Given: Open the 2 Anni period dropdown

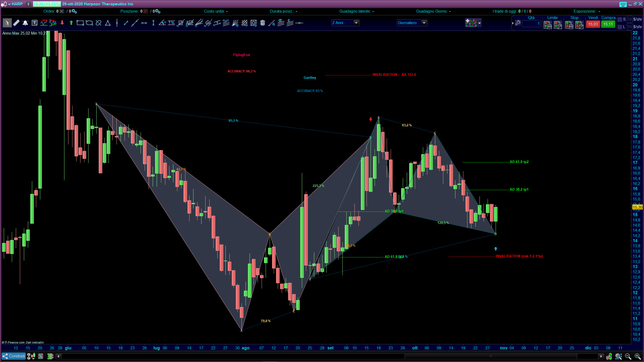Looking at the screenshot, I should point(356,23).
